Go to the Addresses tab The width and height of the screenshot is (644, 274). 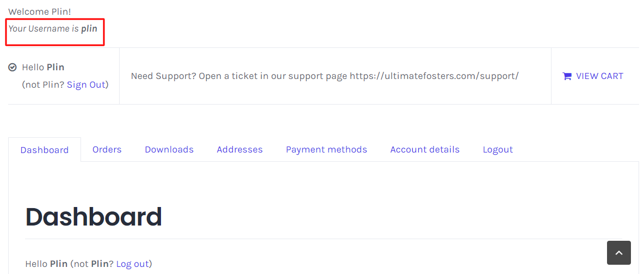point(239,149)
